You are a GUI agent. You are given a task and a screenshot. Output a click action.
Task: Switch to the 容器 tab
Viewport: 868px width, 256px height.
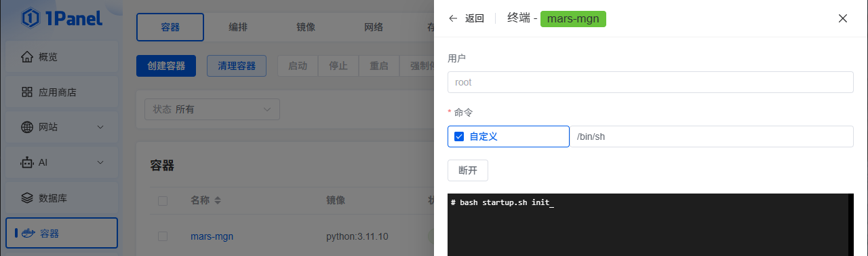click(170, 27)
